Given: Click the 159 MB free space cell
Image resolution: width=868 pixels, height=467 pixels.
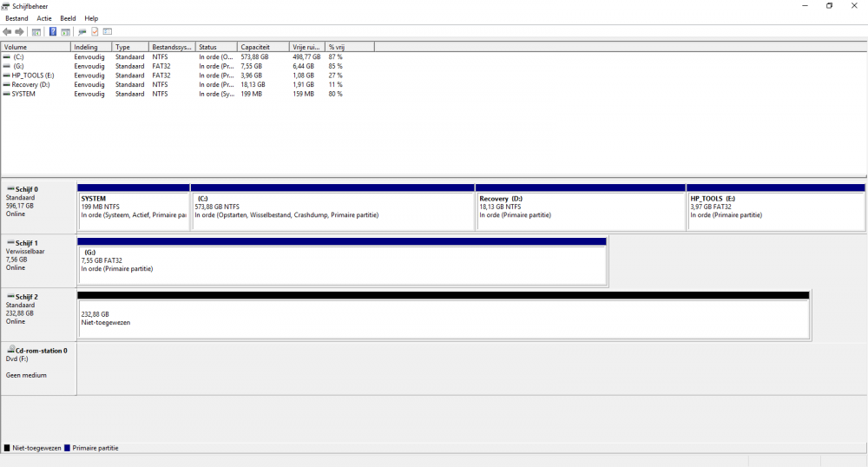Looking at the screenshot, I should point(303,94).
